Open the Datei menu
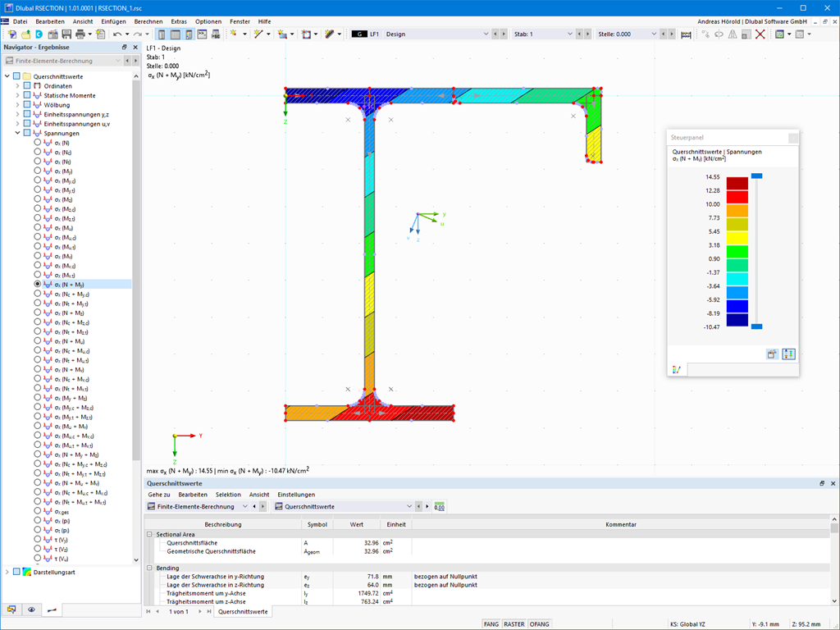The image size is (840, 630). pos(20,21)
